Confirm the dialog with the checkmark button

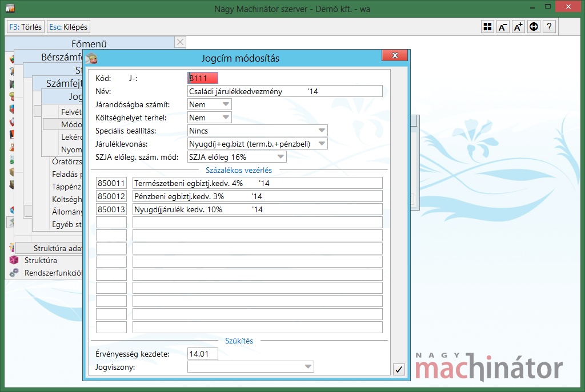(x=399, y=369)
